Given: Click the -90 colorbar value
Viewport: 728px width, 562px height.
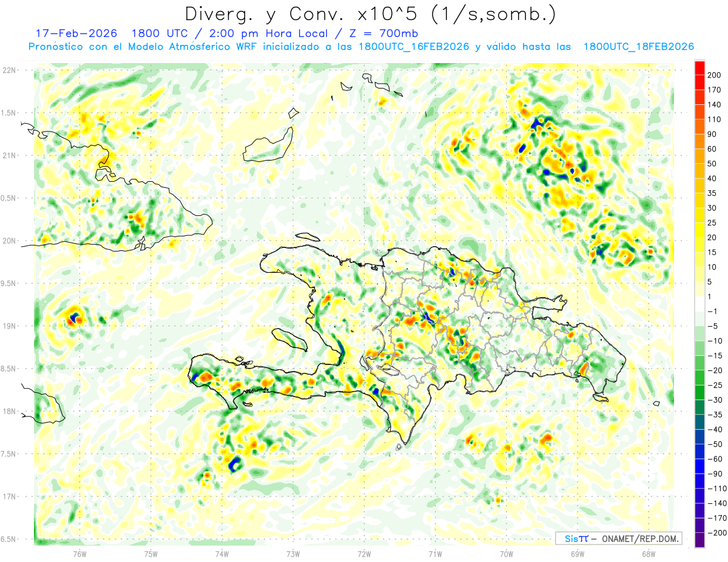Looking at the screenshot, I should click(x=713, y=474).
